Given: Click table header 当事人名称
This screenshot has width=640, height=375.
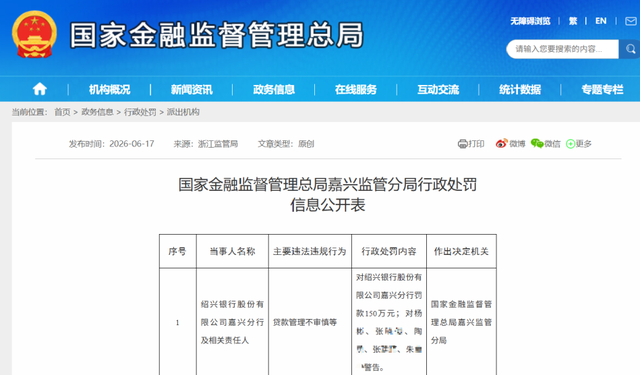Looking at the screenshot, I should click(x=232, y=251).
